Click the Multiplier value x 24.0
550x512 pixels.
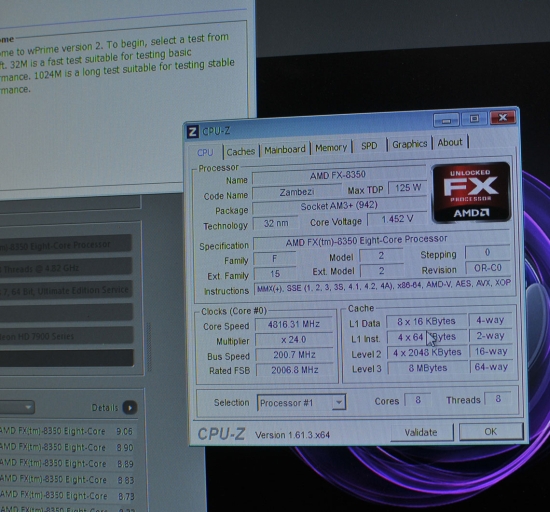pyautogui.click(x=294, y=340)
